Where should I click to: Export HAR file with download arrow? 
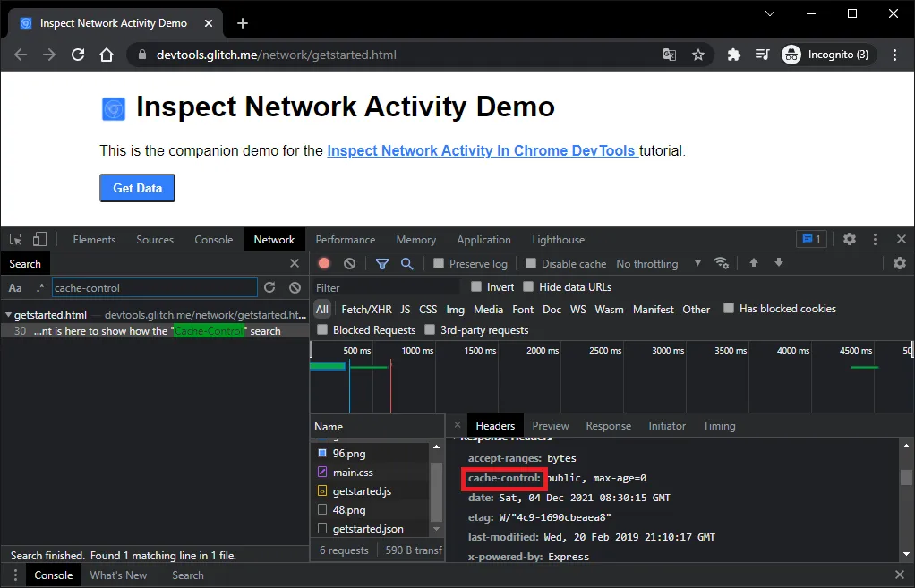pos(778,264)
